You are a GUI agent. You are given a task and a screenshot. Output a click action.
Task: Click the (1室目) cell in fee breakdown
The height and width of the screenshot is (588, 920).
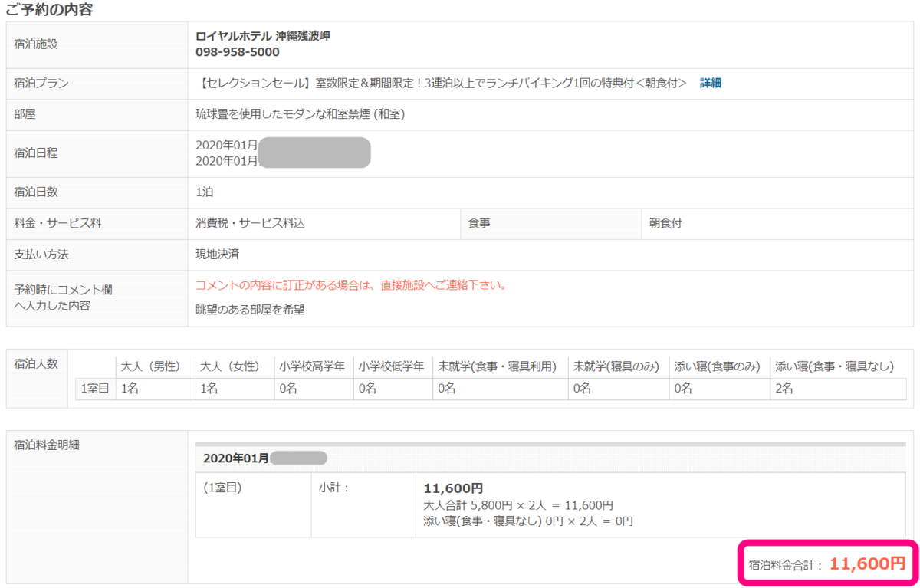[222, 488]
